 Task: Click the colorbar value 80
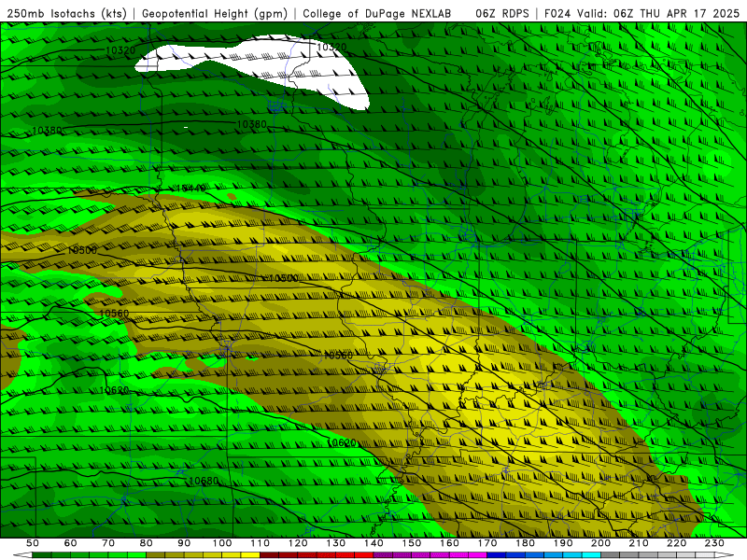pyautogui.click(x=147, y=543)
